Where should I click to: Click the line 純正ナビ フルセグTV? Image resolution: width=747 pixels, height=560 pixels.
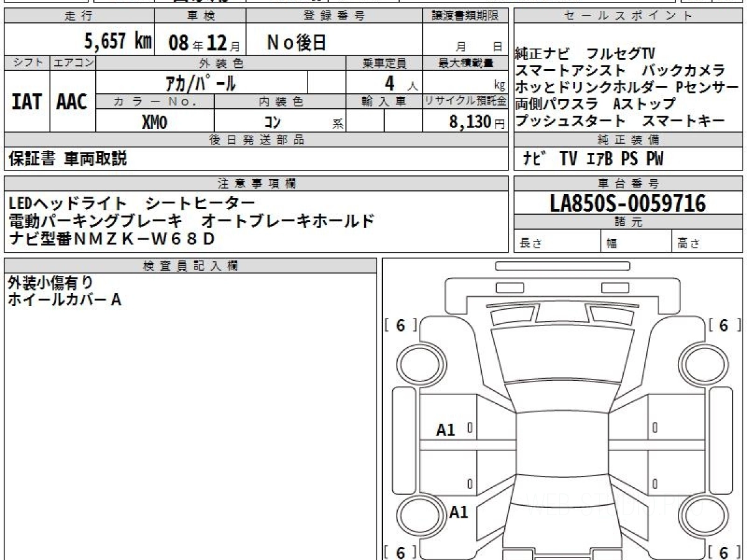click(585, 54)
